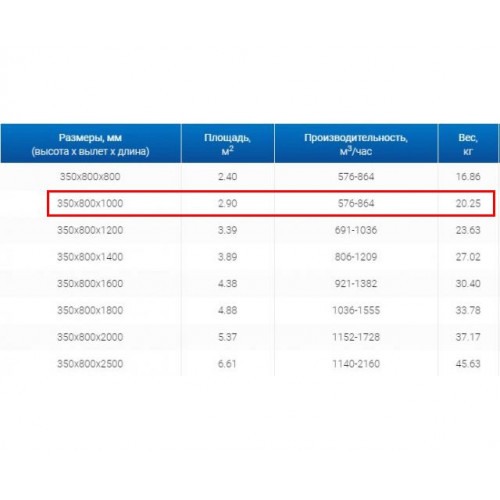Click weight value 16.86
Viewport: 500px width, 500px height.
click(x=468, y=177)
